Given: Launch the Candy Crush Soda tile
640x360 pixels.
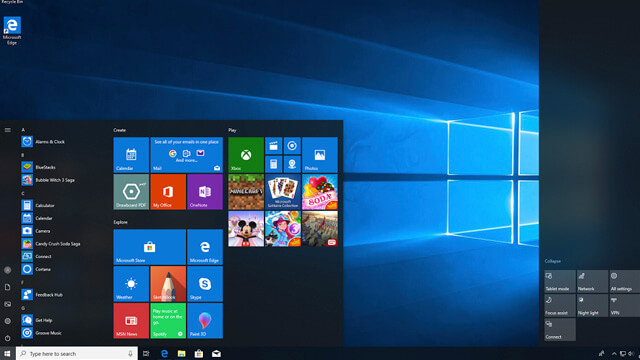Looking at the screenshot, I should 320,192.
